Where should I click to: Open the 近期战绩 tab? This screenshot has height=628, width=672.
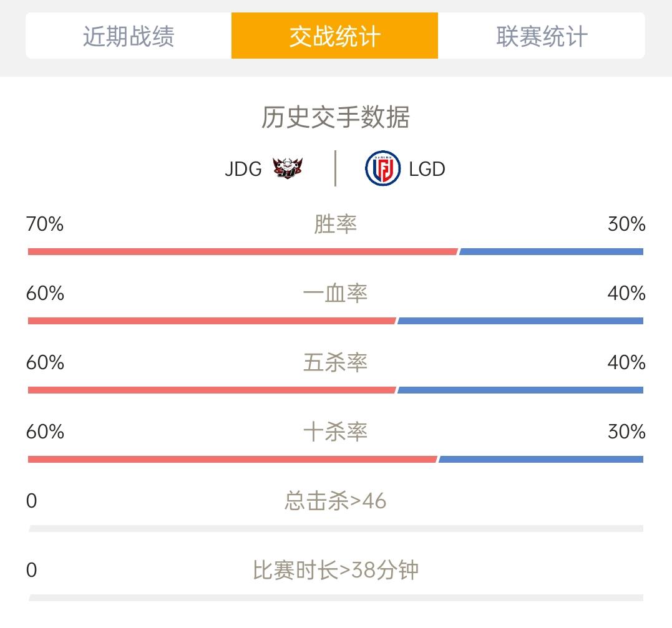point(129,36)
